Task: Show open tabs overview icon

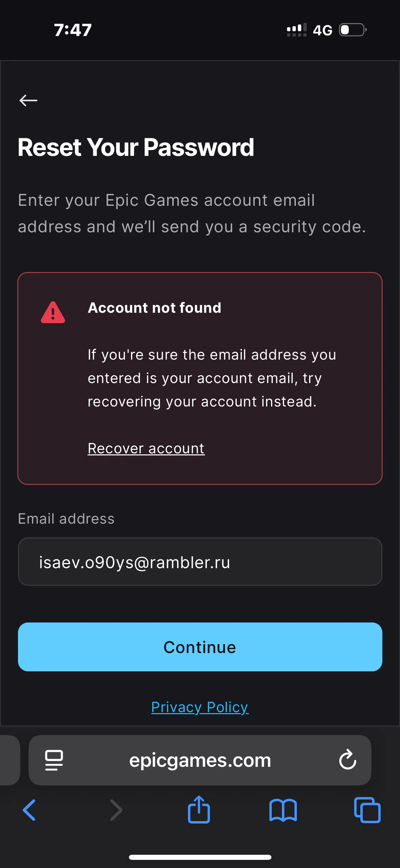Action: [367, 810]
